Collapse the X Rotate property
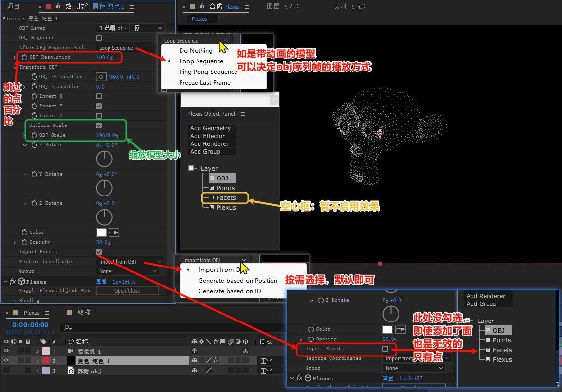 click(25, 145)
